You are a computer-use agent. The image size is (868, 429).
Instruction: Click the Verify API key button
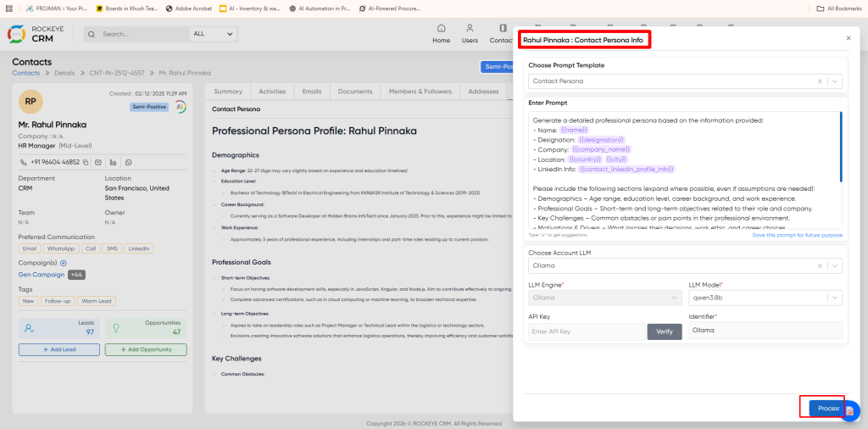[x=665, y=331]
